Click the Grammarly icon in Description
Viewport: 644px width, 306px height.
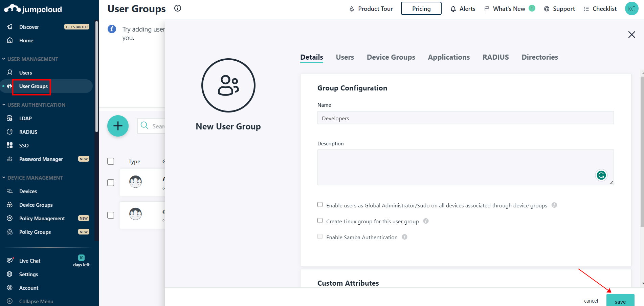coord(601,175)
